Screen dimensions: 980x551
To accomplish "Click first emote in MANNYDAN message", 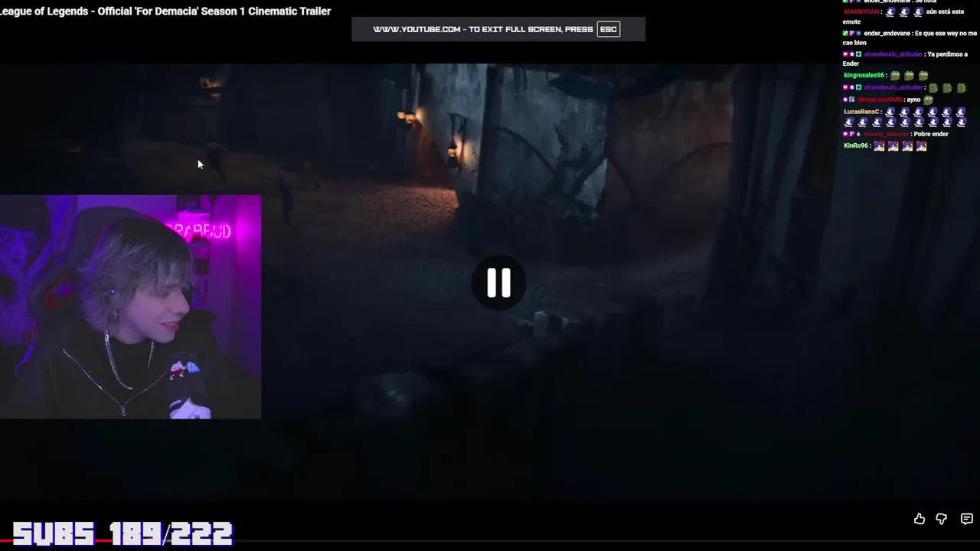I will [890, 11].
